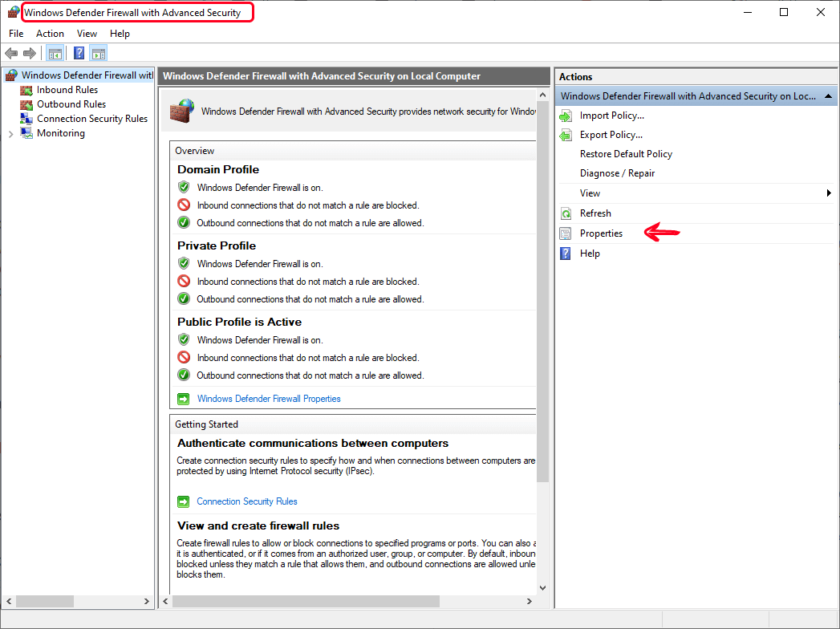
Task: Toggle the Show/Hide Action Pane toolbar button
Action: (x=98, y=54)
